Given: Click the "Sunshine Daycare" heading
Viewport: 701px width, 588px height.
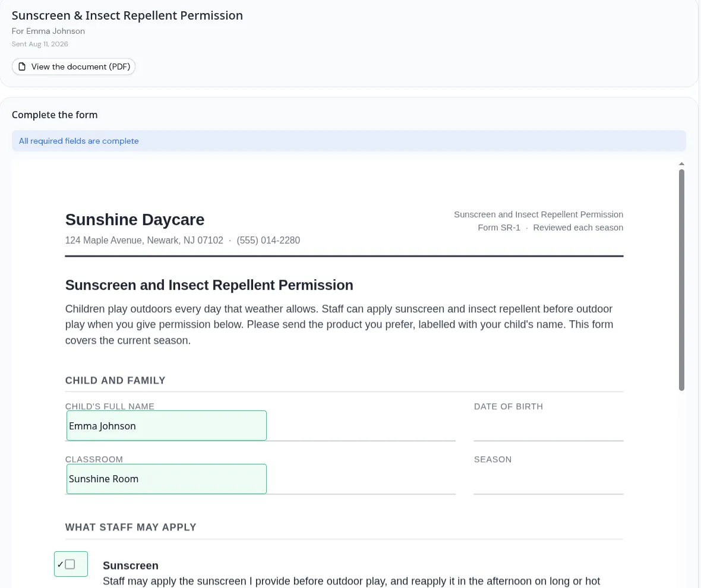Looking at the screenshot, I should click(135, 219).
